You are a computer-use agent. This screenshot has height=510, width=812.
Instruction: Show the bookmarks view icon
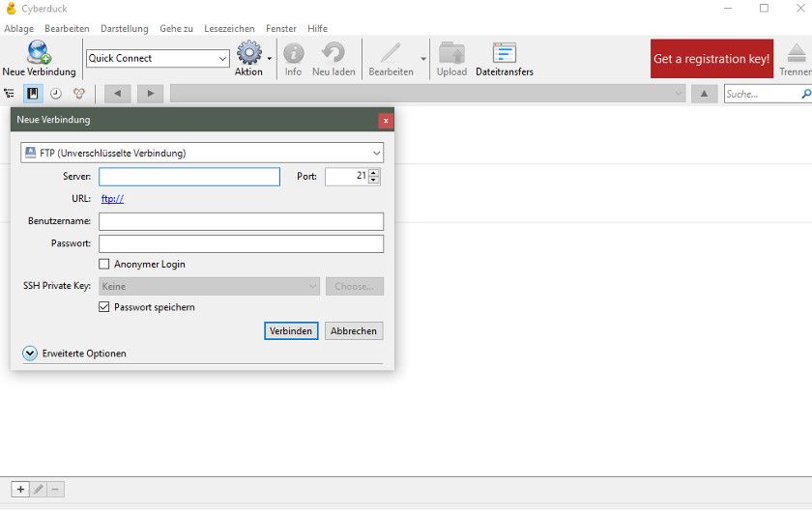pyautogui.click(x=33, y=94)
